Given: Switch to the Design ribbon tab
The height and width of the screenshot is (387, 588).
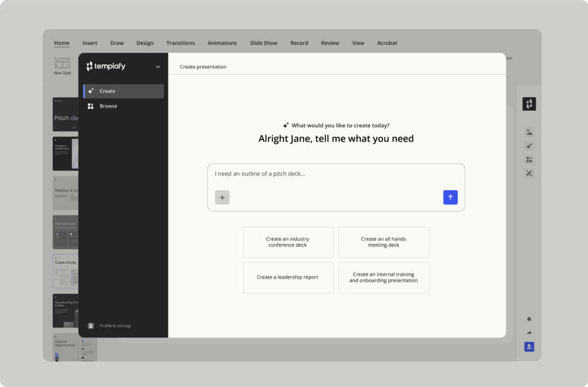Looking at the screenshot, I should tap(145, 43).
